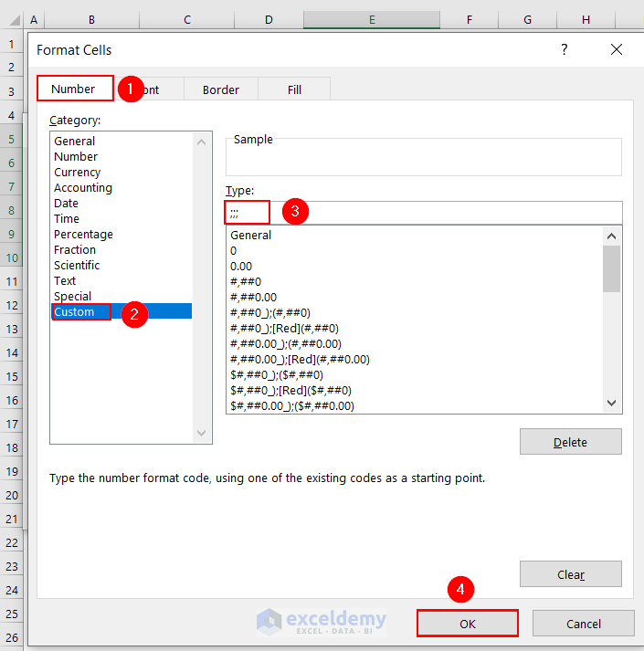Click the Type format code input field

click(x=424, y=213)
